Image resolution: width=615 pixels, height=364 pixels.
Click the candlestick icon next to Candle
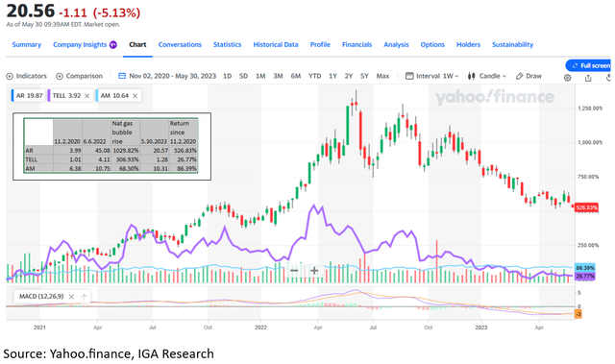(x=472, y=76)
